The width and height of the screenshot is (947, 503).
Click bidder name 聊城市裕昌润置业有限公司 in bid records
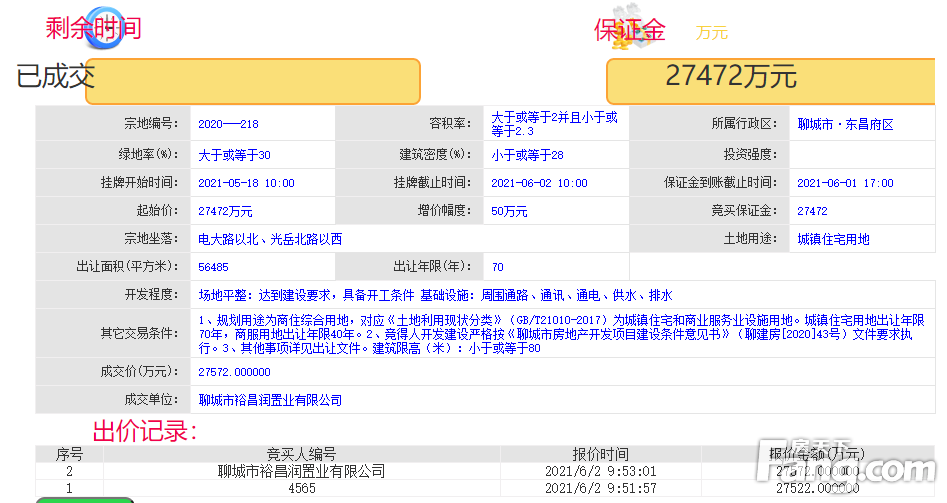click(301, 471)
